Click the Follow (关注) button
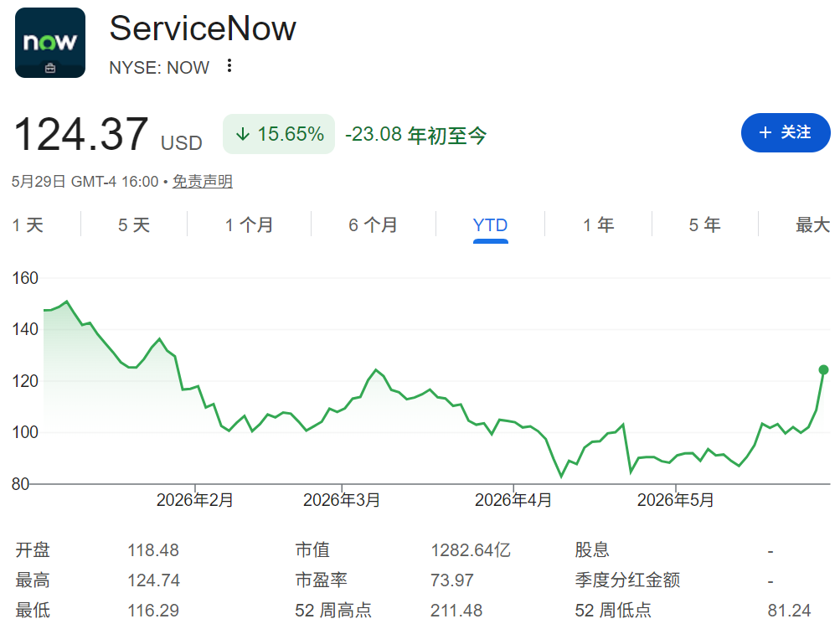840x624 pixels. [786, 133]
